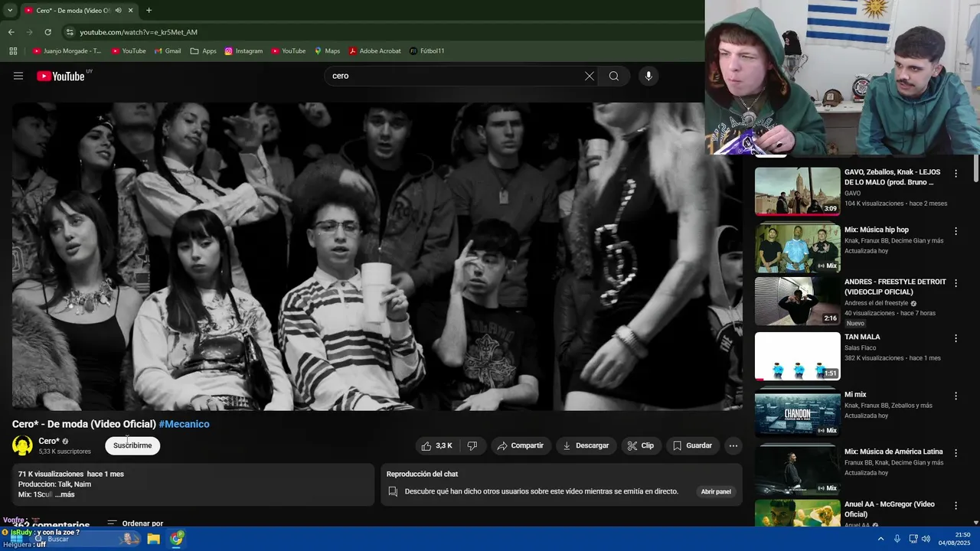
Task: Click the main video player
Action: pyautogui.click(x=377, y=256)
